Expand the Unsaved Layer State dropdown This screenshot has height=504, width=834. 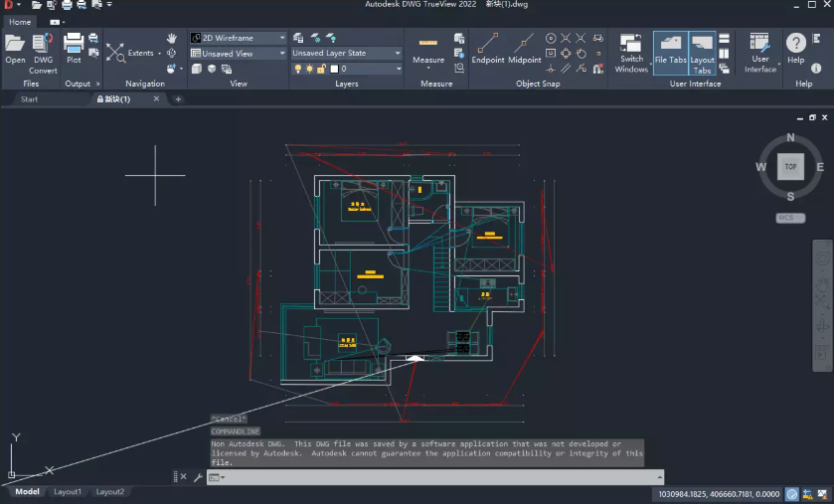pyautogui.click(x=346, y=53)
